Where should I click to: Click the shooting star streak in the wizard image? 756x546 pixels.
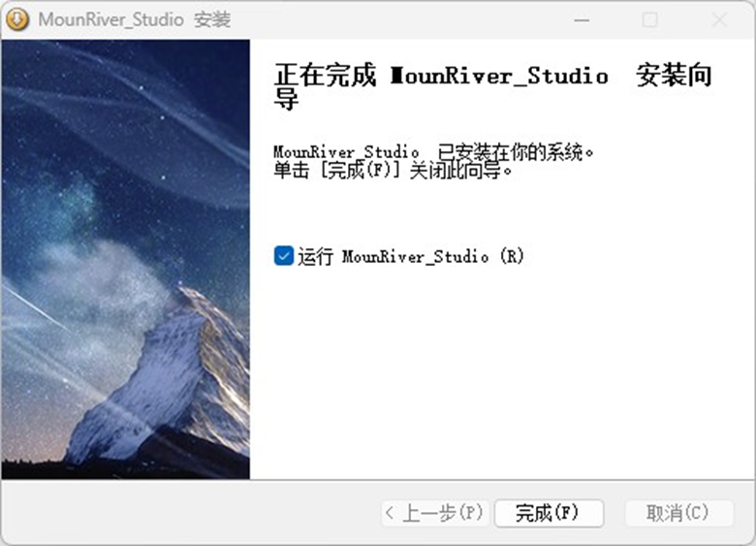click(34, 306)
